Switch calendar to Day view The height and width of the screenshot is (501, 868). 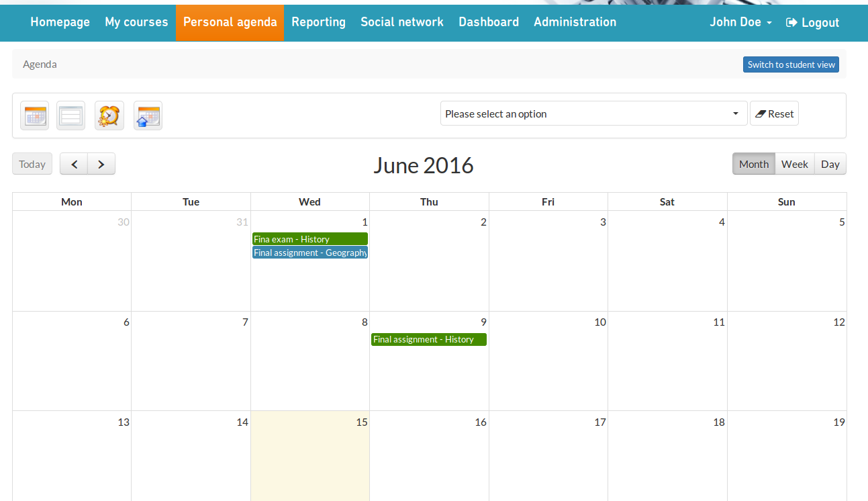830,164
